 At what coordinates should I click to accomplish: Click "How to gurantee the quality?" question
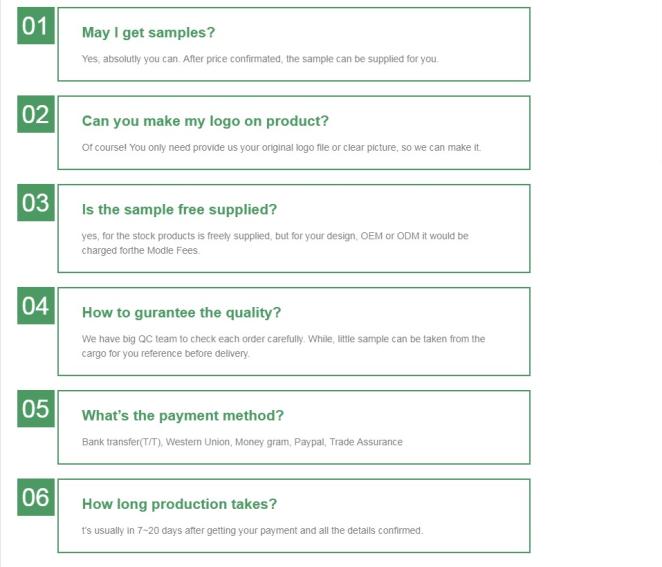182,313
